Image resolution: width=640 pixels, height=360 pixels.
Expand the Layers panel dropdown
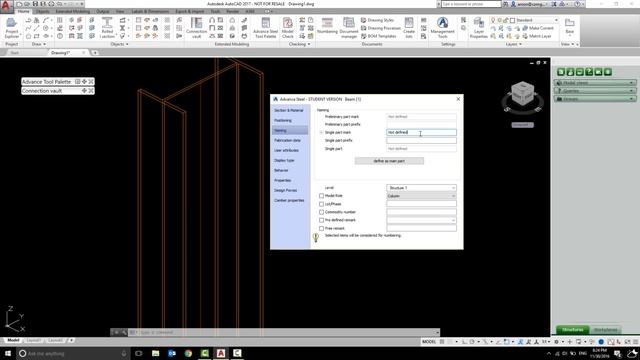coord(513,44)
